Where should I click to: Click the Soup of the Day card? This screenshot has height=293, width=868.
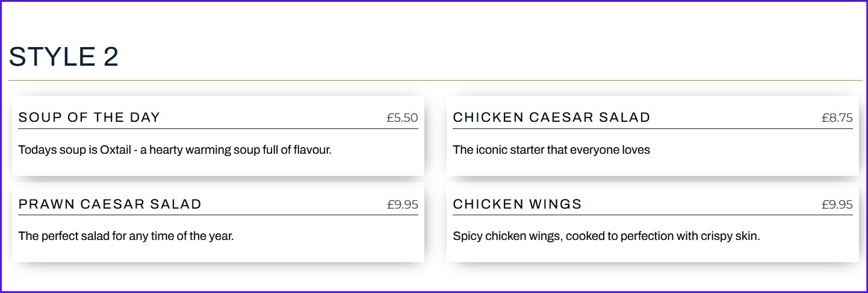[x=218, y=136]
